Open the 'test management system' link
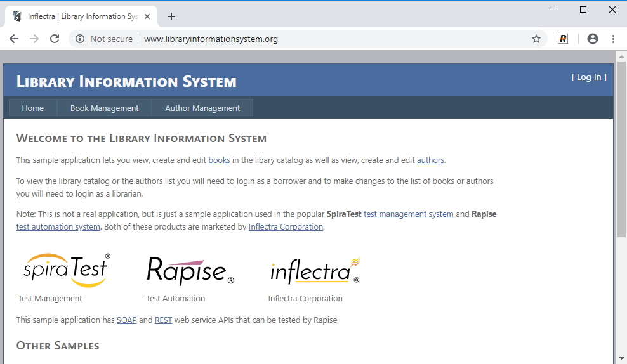Screen dimensions: 627x364 pos(408,214)
